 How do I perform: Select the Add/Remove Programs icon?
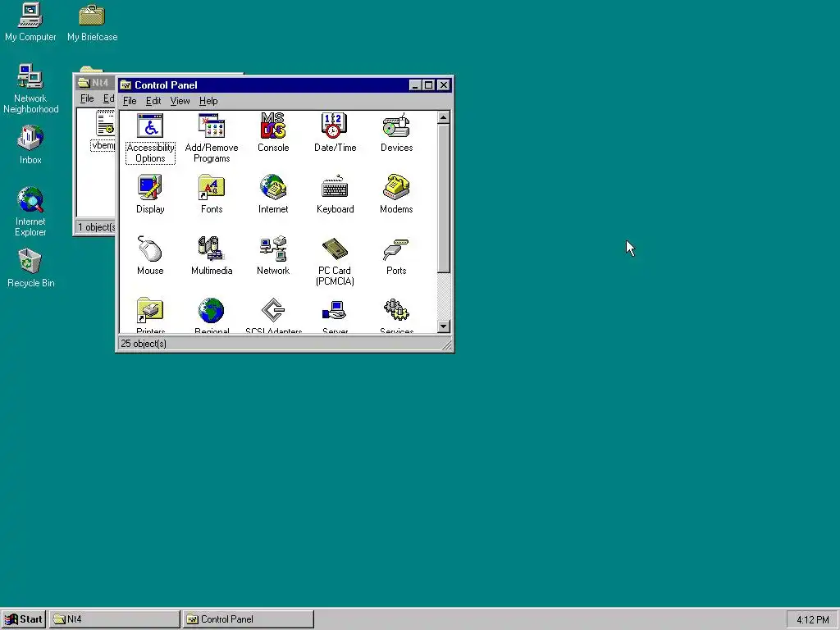(x=212, y=138)
